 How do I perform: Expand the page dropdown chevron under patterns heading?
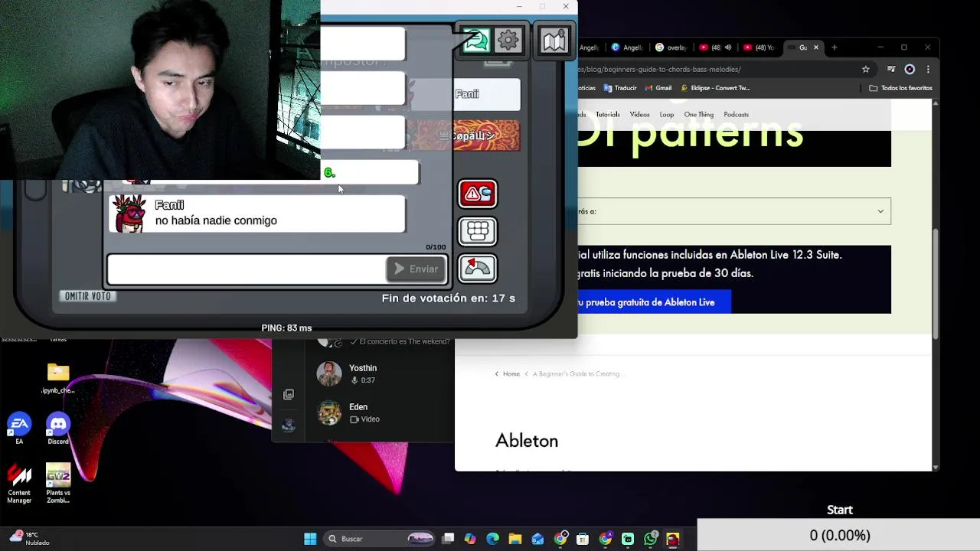click(880, 211)
